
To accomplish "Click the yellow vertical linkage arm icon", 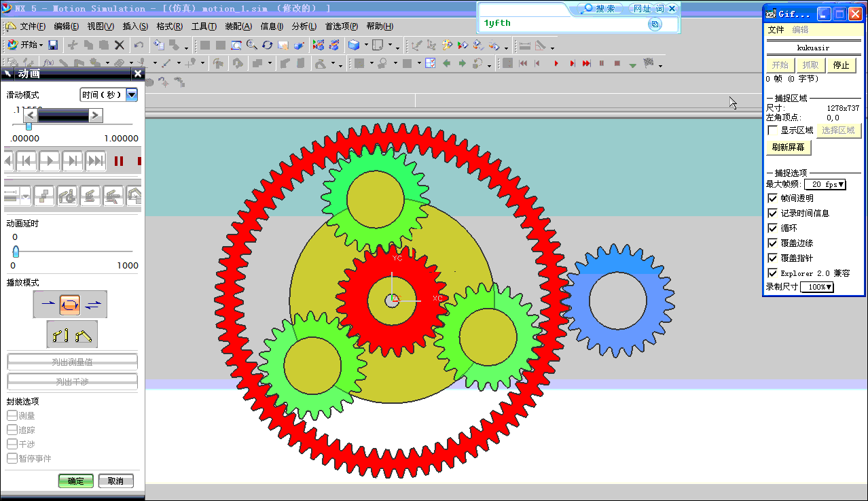I will pyautogui.click(x=60, y=334).
